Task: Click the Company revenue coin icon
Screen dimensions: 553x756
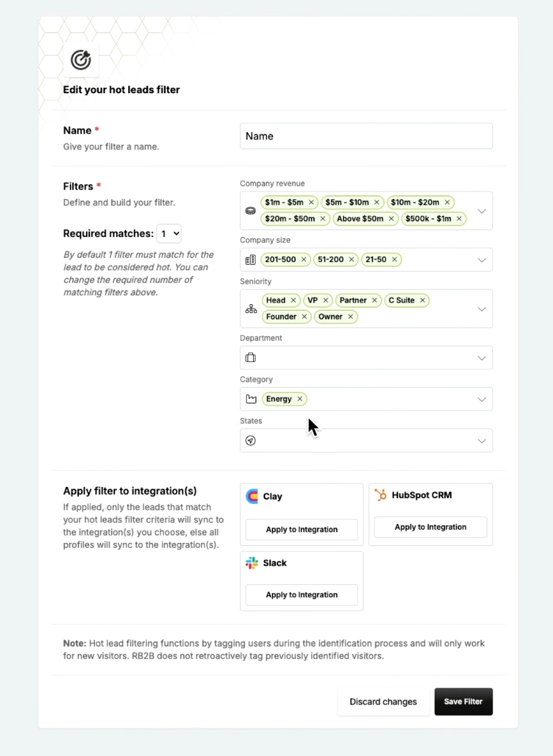Action: pos(251,211)
